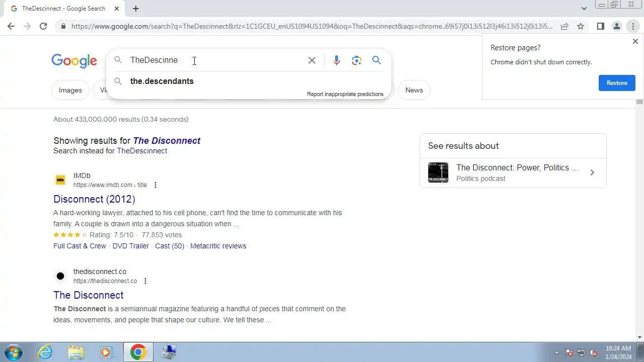This screenshot has height=362, width=644.
Task: Open The Disconnect magazine result
Action: click(89, 295)
